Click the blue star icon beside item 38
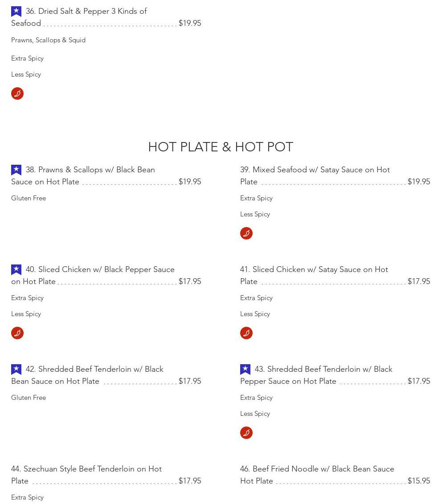Viewport: 434px width, 504px height. (x=16, y=170)
